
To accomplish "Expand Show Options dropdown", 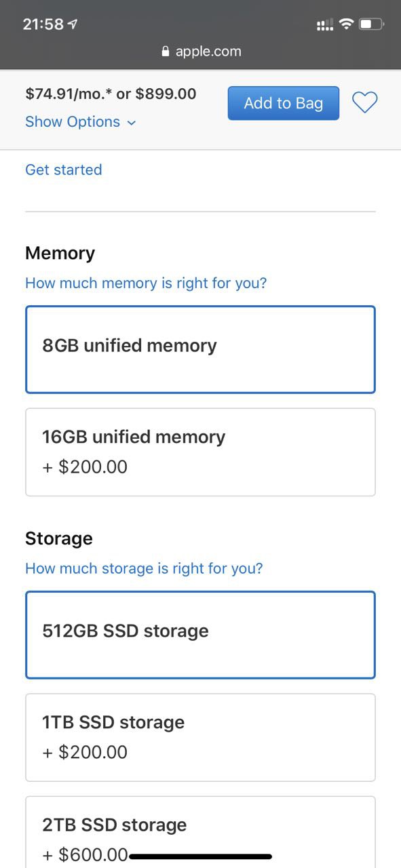I will [80, 122].
